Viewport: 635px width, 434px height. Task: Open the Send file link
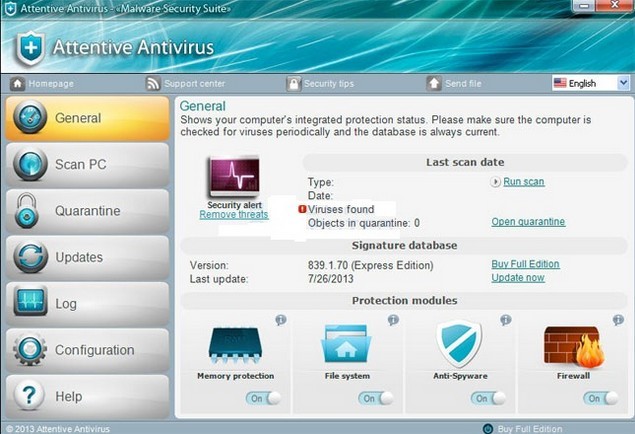click(463, 84)
